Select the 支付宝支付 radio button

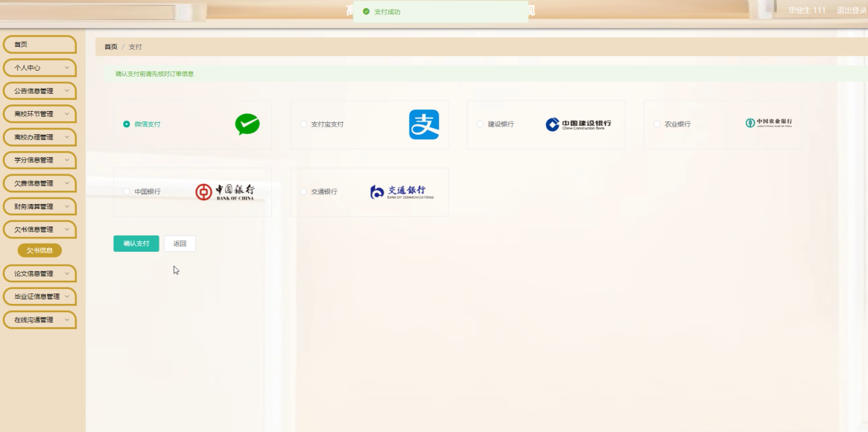click(303, 124)
